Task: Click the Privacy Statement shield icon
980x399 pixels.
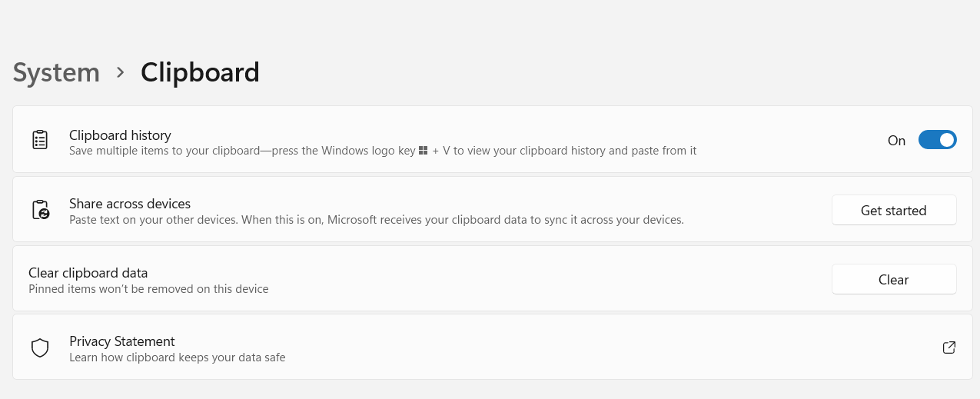Action: point(40,347)
